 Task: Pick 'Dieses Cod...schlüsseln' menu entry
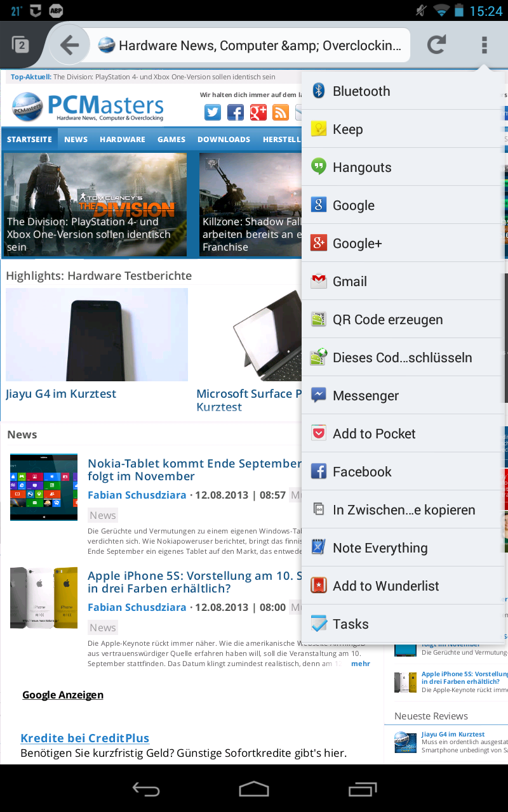click(x=403, y=357)
